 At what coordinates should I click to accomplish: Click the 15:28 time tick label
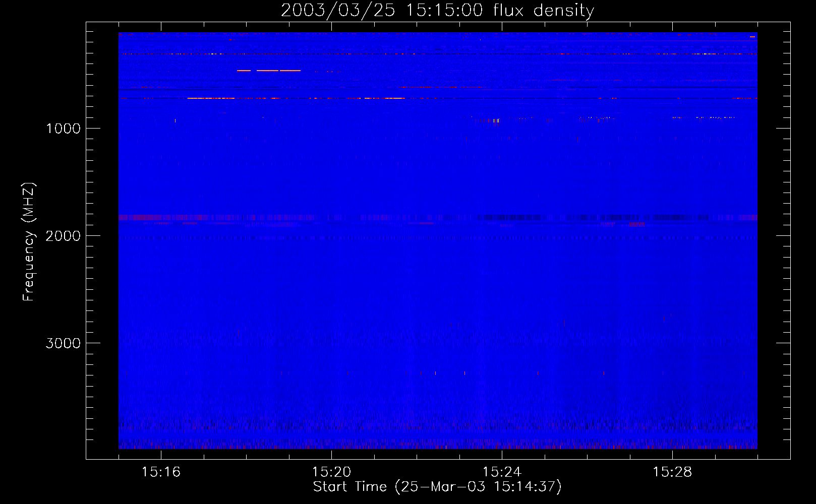pyautogui.click(x=672, y=472)
